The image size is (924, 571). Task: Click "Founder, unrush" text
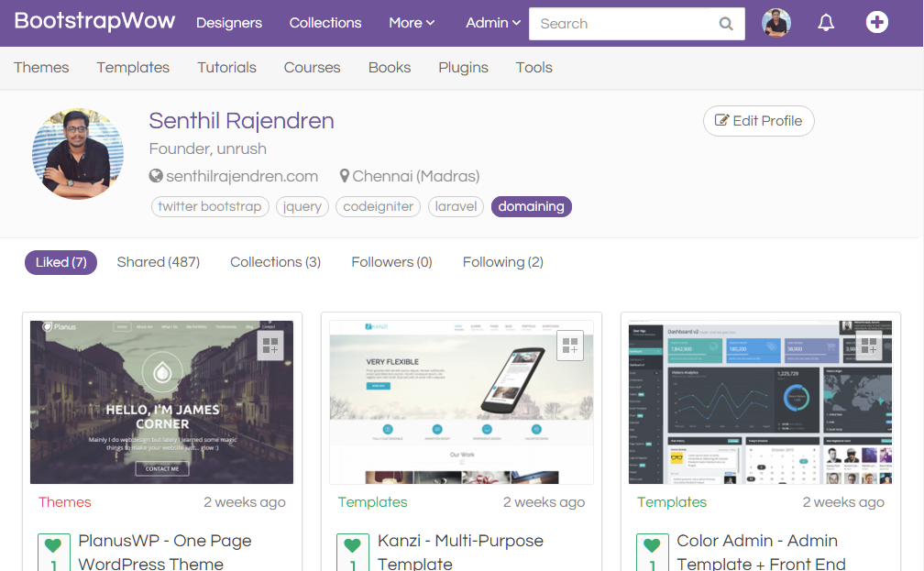pyautogui.click(x=207, y=149)
